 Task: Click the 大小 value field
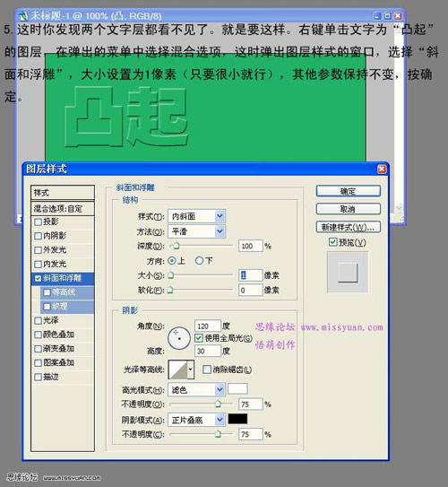click(251, 275)
